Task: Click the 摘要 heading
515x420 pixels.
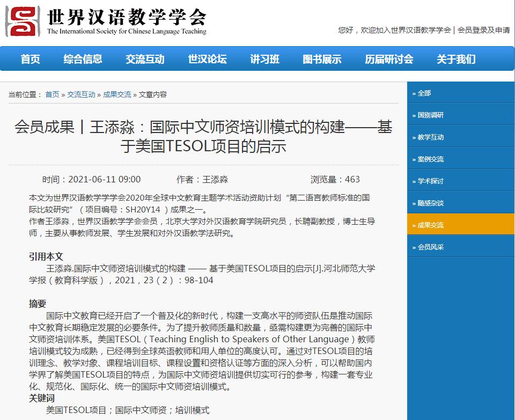Action: point(38,304)
